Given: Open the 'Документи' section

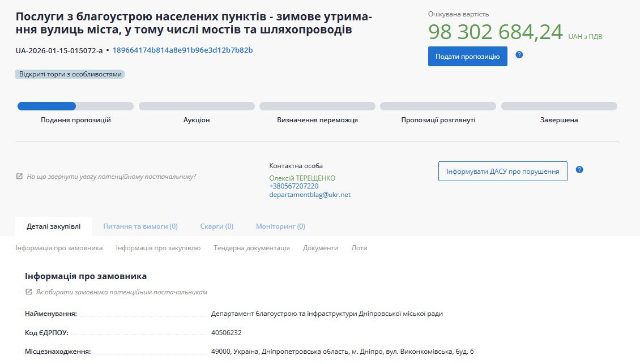Looking at the screenshot, I should 320,247.
